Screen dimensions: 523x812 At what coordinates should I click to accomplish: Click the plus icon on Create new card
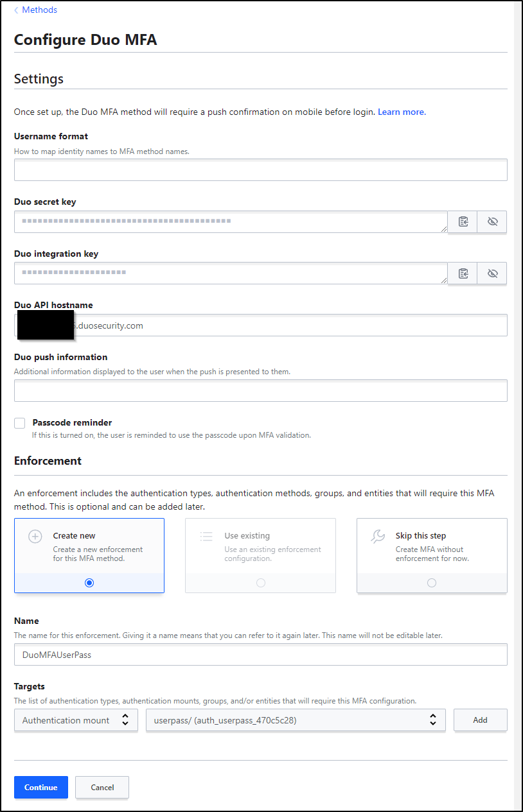coord(35,537)
